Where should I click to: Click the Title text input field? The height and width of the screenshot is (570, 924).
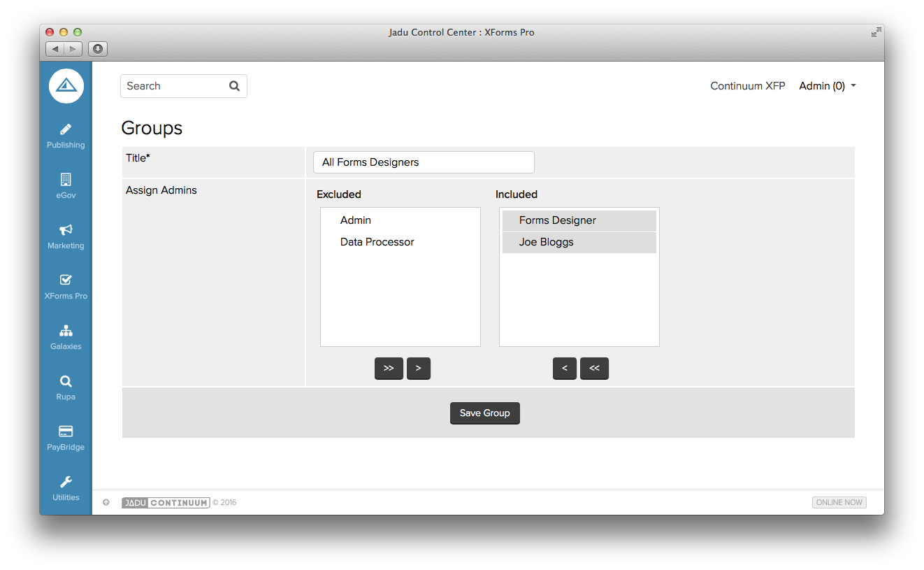pyautogui.click(x=424, y=162)
